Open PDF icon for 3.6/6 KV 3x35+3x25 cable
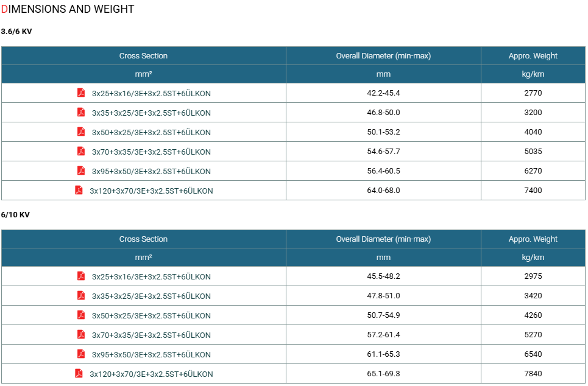The width and height of the screenshot is (588, 386). [x=81, y=112]
